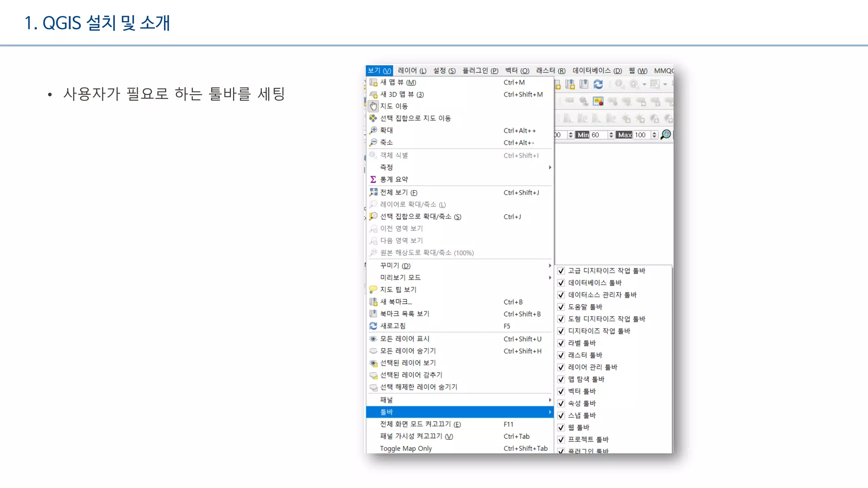The image size is (868, 488).
Task: Click the 통계 요약 sigma icon
Action: (373, 179)
